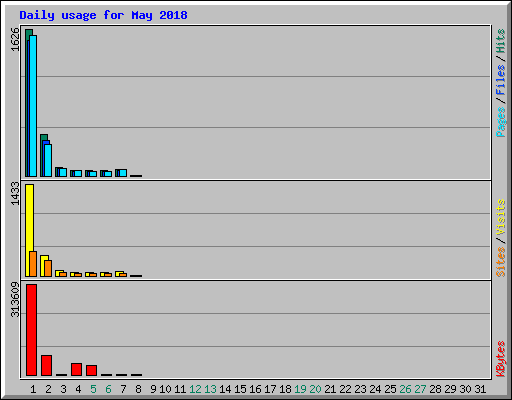The width and height of the screenshot is (512, 400).
Task: Click the KBytes legend label
Action: 501,359
